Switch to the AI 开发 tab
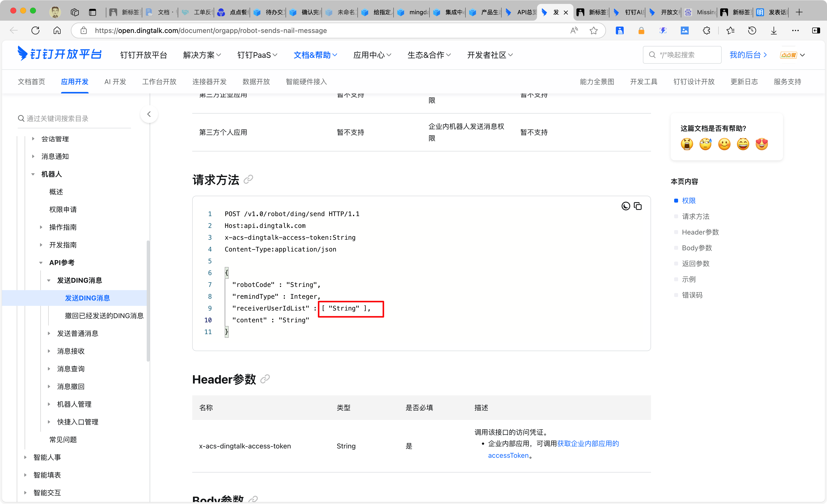Screen dimensions: 827x504 point(115,82)
